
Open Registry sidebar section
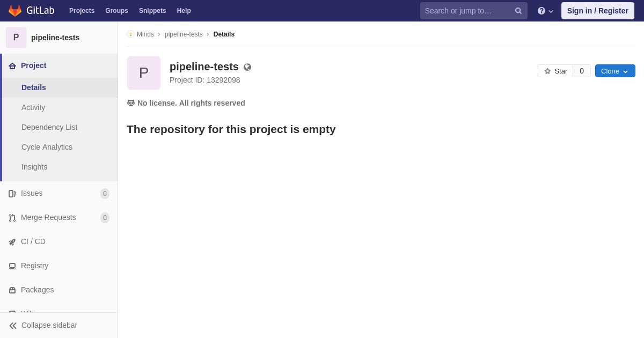click(x=34, y=266)
